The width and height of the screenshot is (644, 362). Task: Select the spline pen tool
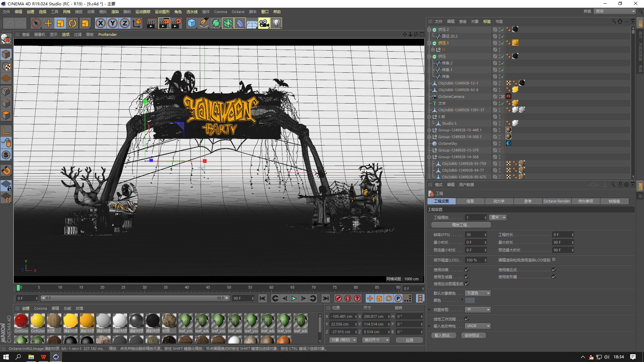(x=204, y=23)
